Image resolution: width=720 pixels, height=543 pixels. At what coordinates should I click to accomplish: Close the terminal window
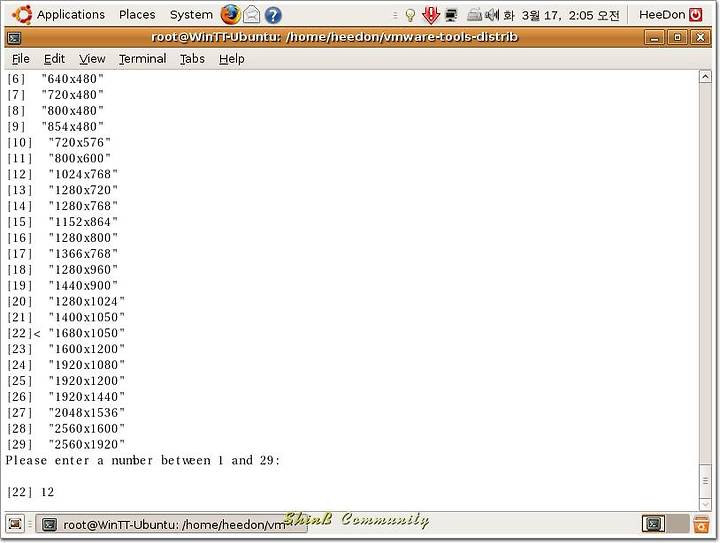700,38
